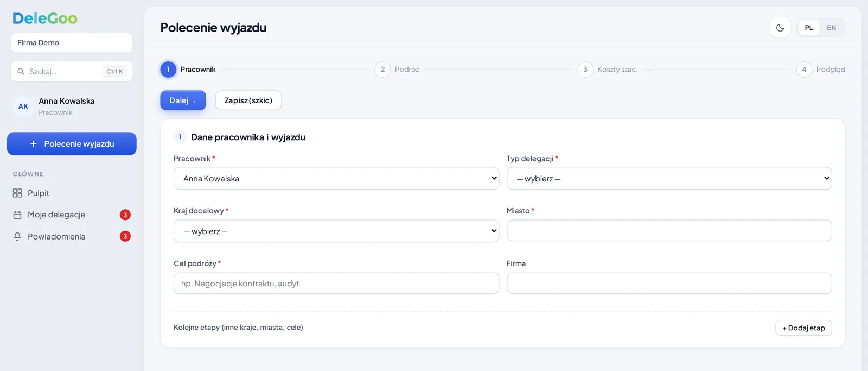This screenshot has height=371, width=868.
Task: Click the search magnifier icon
Action: 21,72
